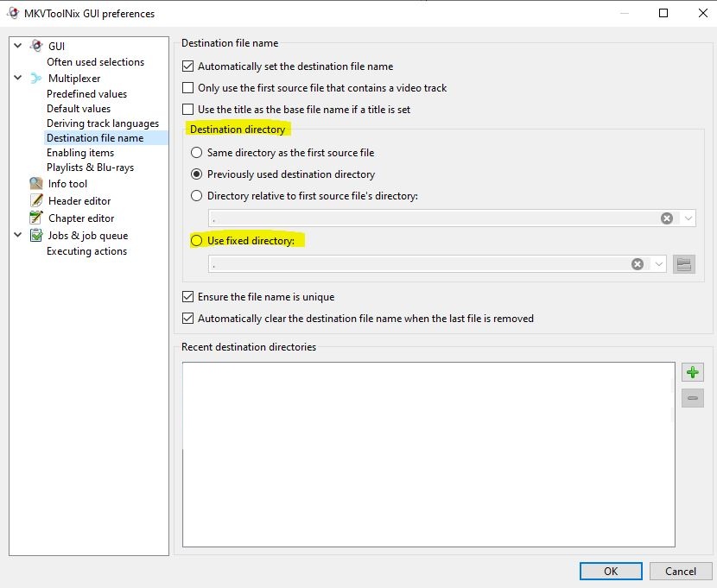Image resolution: width=717 pixels, height=588 pixels.
Task: Open Playlists & Blu-rays page
Action: 90,168
